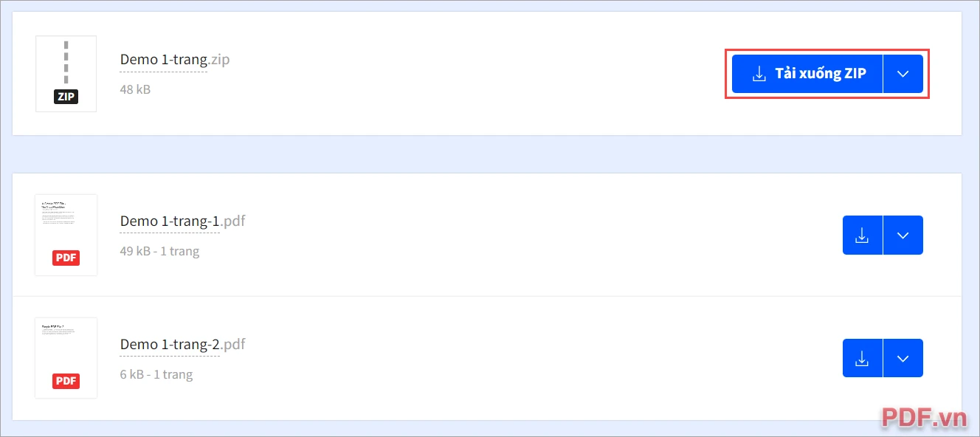Select the 49 kB - 1 trang info
Viewport: 980px width, 437px height.
(x=159, y=251)
